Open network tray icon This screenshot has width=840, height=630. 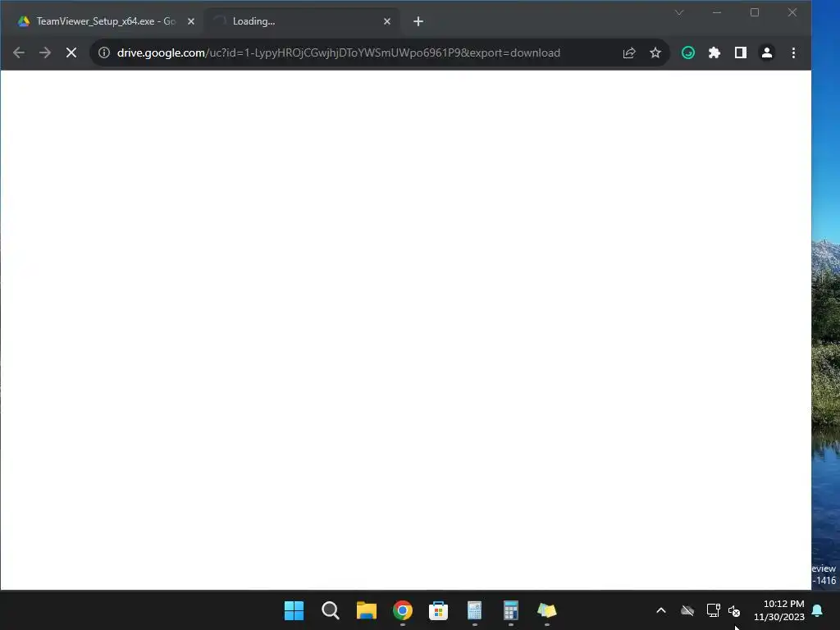(713, 610)
